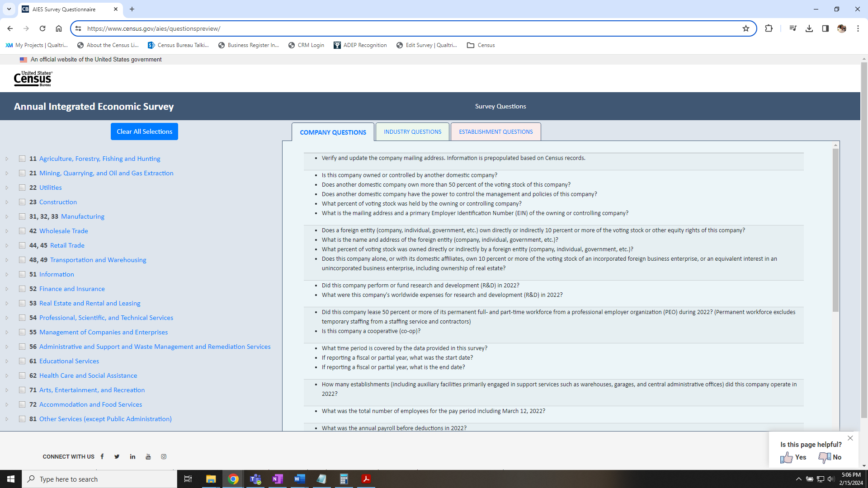Expand the Information sector arrow

click(x=7, y=274)
